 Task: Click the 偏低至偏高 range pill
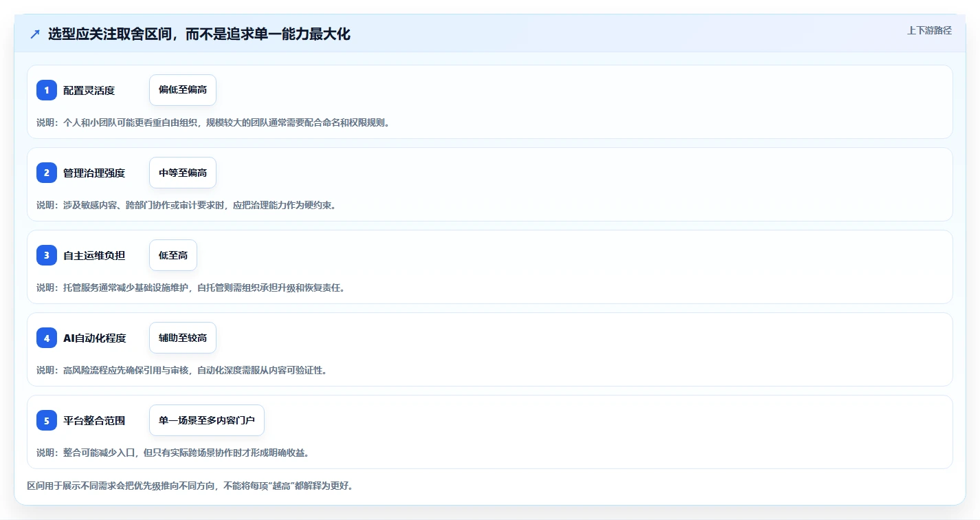[x=183, y=90]
